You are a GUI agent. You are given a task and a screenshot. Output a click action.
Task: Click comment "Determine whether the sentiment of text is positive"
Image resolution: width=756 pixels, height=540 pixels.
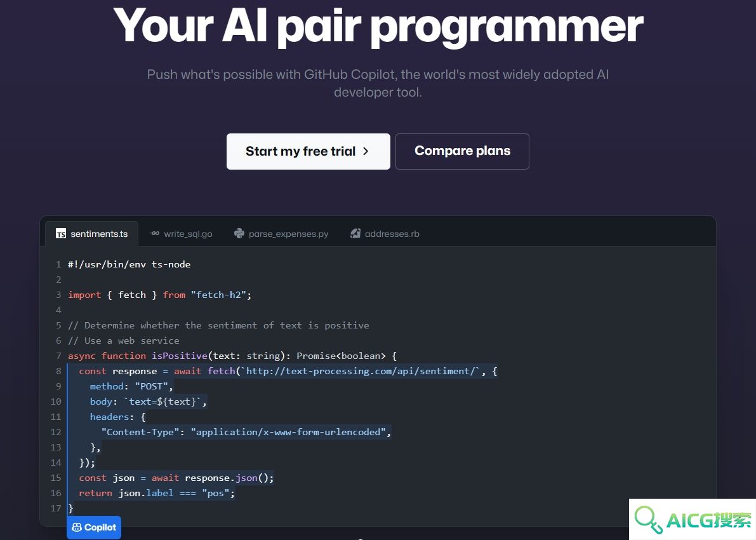(x=218, y=325)
